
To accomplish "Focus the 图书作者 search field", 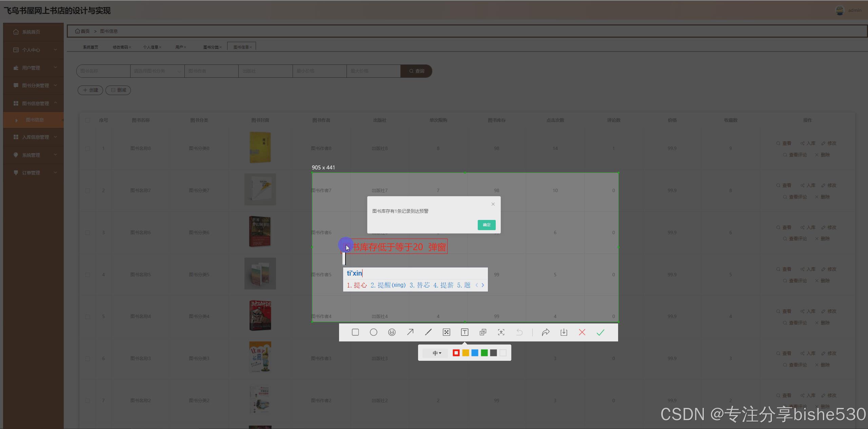I will (212, 71).
